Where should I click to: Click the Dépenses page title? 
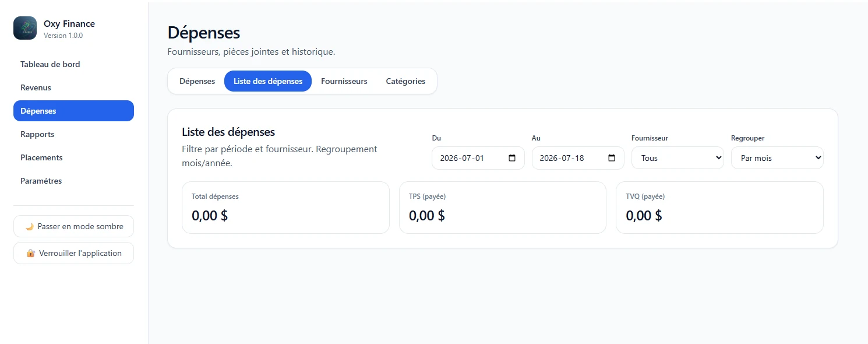(204, 33)
